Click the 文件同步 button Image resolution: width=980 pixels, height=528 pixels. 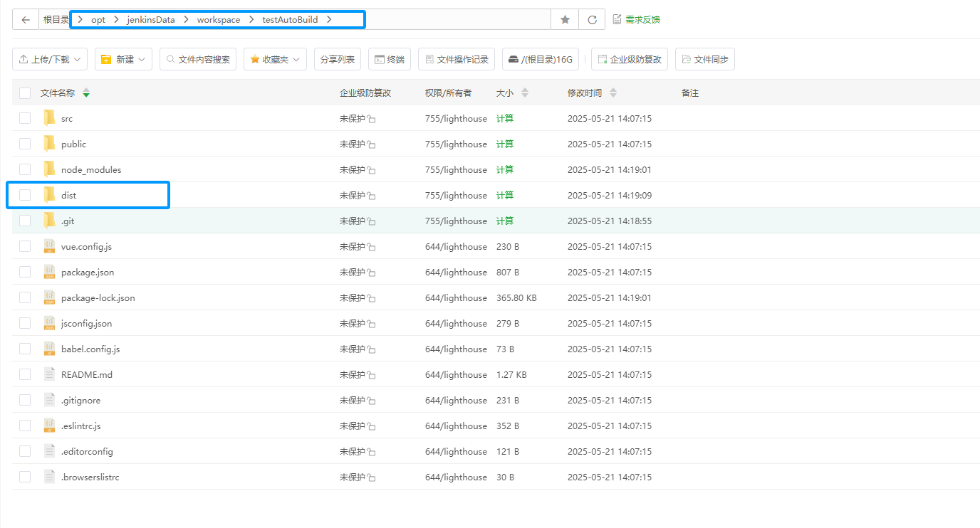pos(705,59)
